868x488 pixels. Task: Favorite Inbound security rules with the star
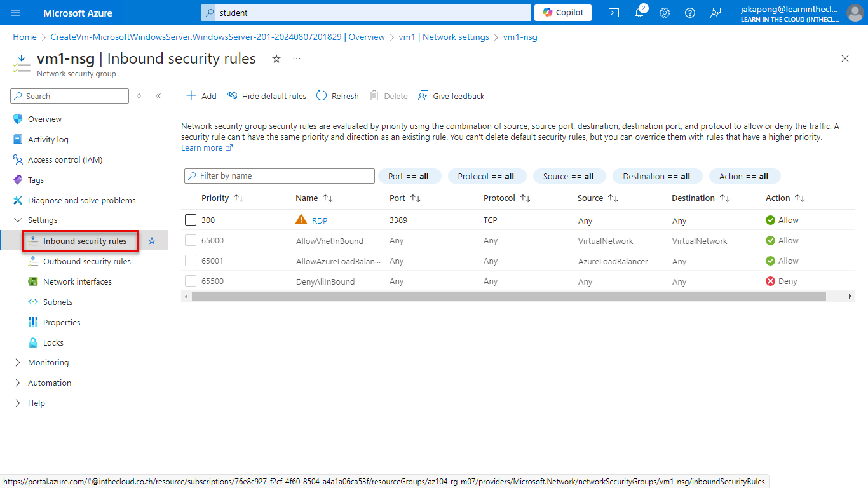(x=152, y=241)
